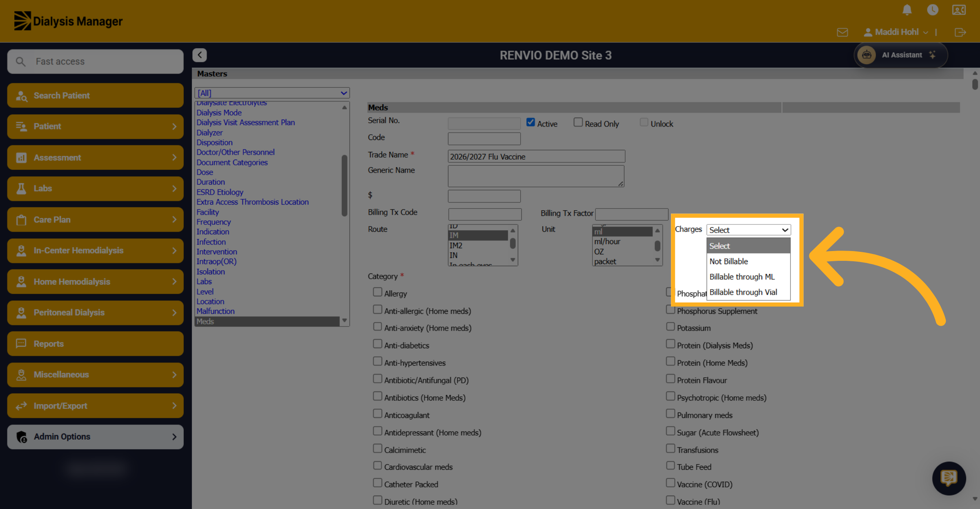This screenshot has height=509, width=980.
Task: Check the Transfusions checkbox
Action: 670,449
